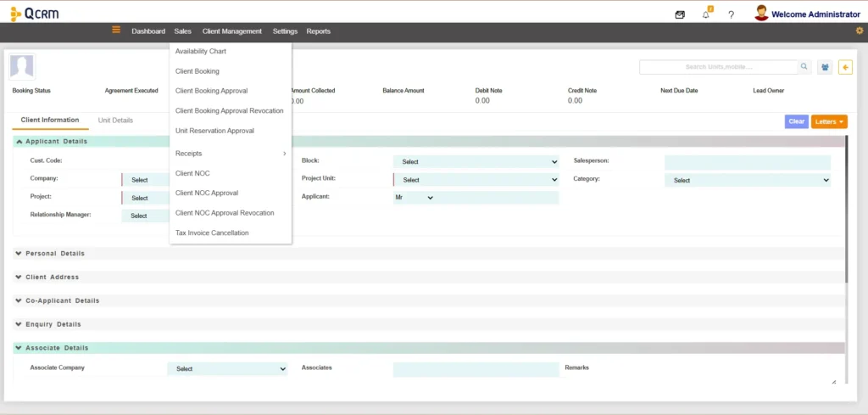Open the Project select dropdown
This screenshot has height=415, width=868.
tap(146, 198)
